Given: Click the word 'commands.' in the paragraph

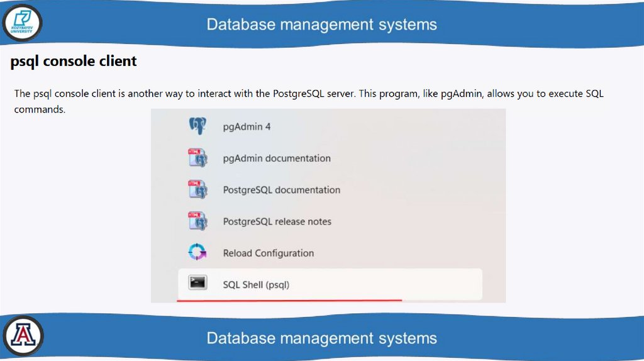Looking at the screenshot, I should (40, 109).
